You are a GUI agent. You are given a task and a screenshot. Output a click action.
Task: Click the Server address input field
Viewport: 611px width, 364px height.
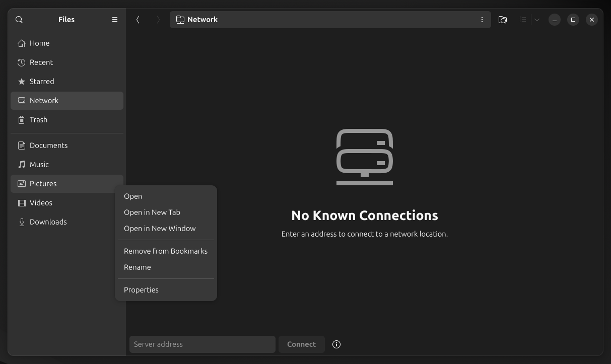pyautogui.click(x=202, y=344)
